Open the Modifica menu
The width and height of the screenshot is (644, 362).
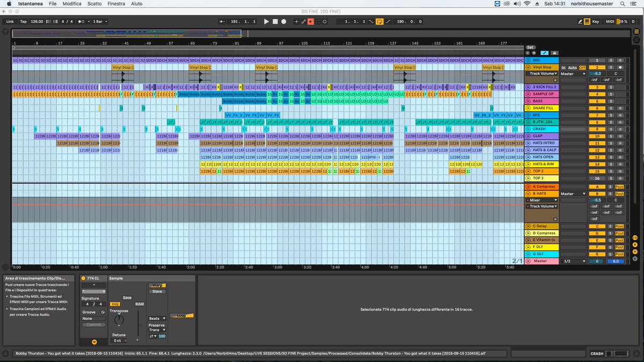[72, 4]
